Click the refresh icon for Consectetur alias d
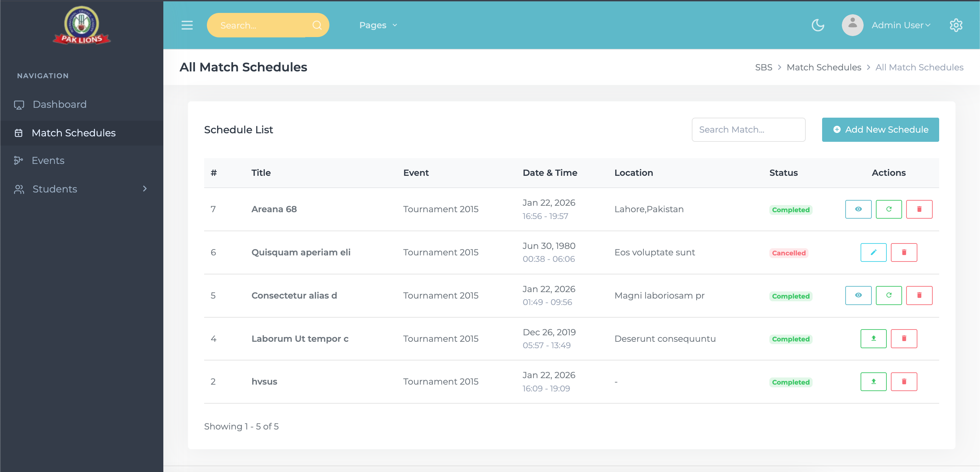Image resolution: width=980 pixels, height=472 pixels. click(888, 295)
